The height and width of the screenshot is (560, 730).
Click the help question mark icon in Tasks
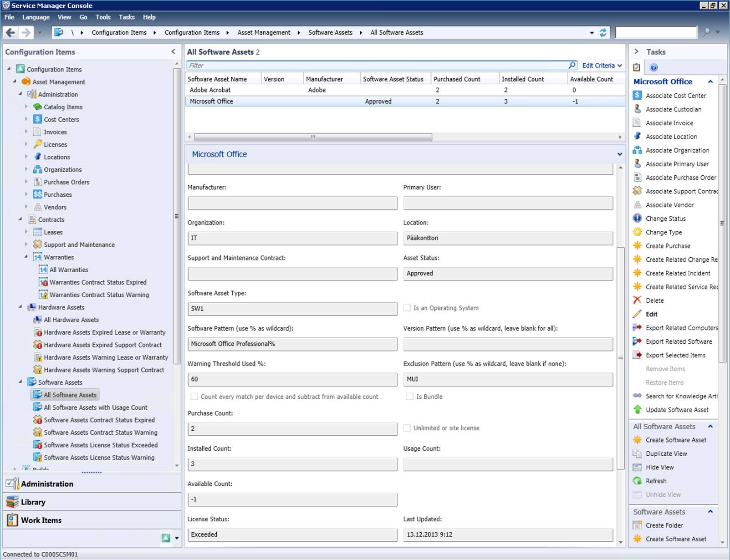click(x=653, y=67)
